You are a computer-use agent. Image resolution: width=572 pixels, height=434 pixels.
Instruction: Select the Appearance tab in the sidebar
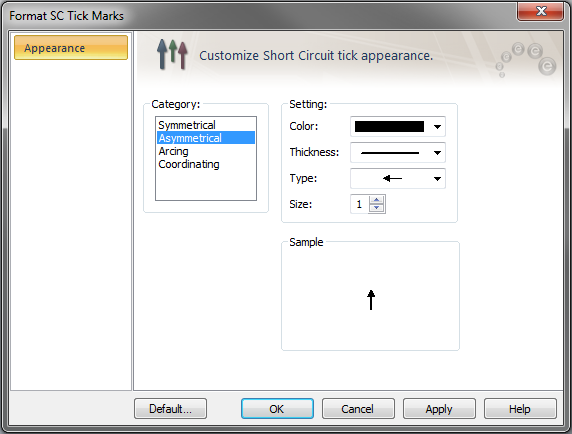[x=71, y=48]
